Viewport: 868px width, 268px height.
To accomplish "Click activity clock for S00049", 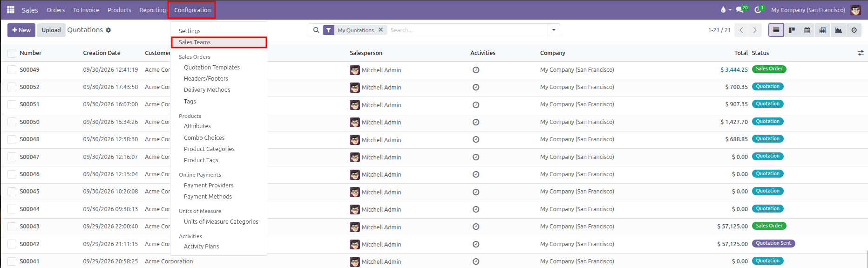I will [x=476, y=70].
